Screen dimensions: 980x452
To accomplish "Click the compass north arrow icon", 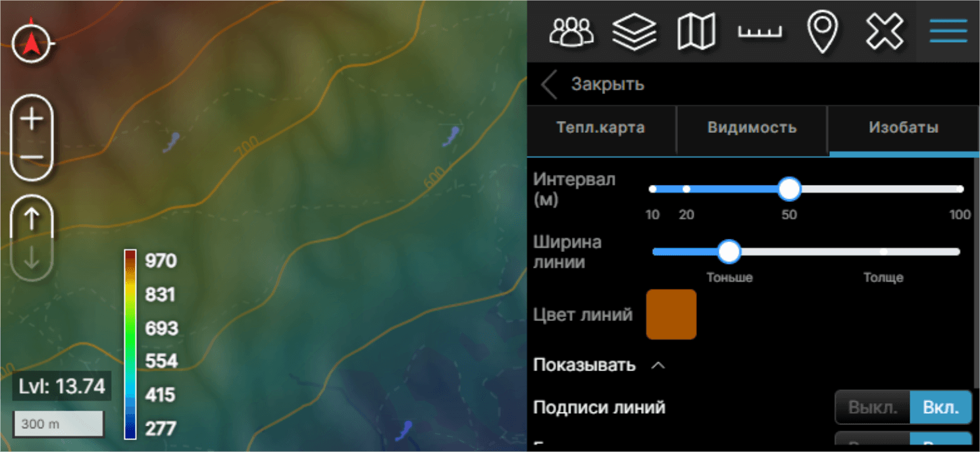I will [32, 44].
